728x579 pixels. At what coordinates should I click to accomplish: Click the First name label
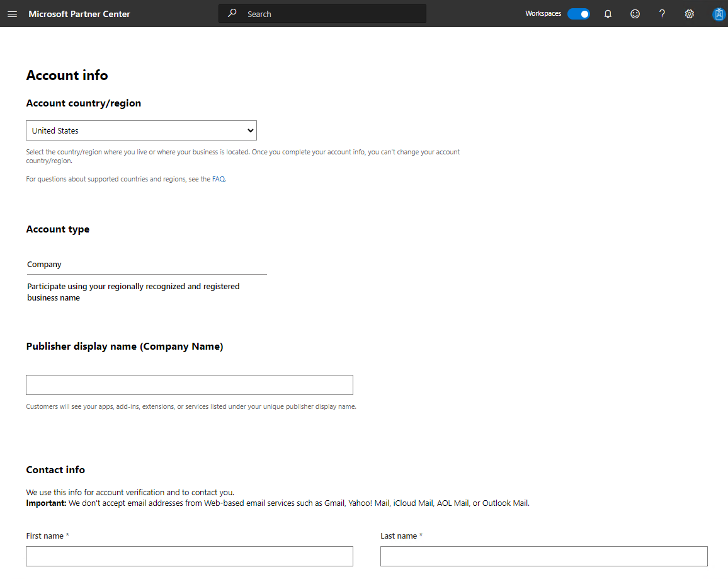click(45, 536)
